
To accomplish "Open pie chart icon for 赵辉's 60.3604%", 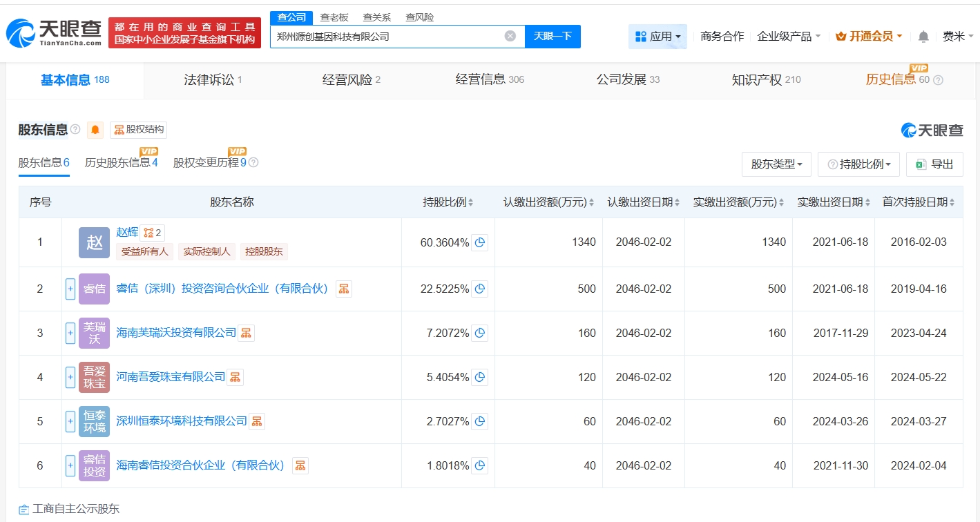I will click(480, 242).
